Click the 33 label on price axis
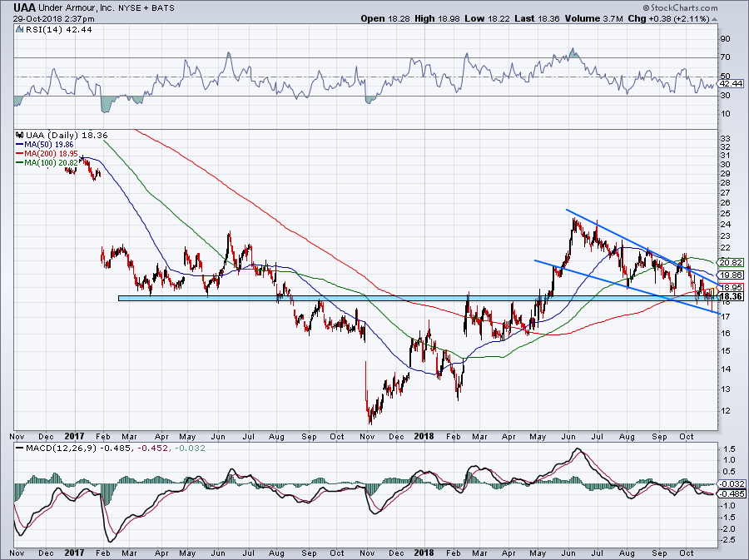749x560 pixels. tap(725, 138)
